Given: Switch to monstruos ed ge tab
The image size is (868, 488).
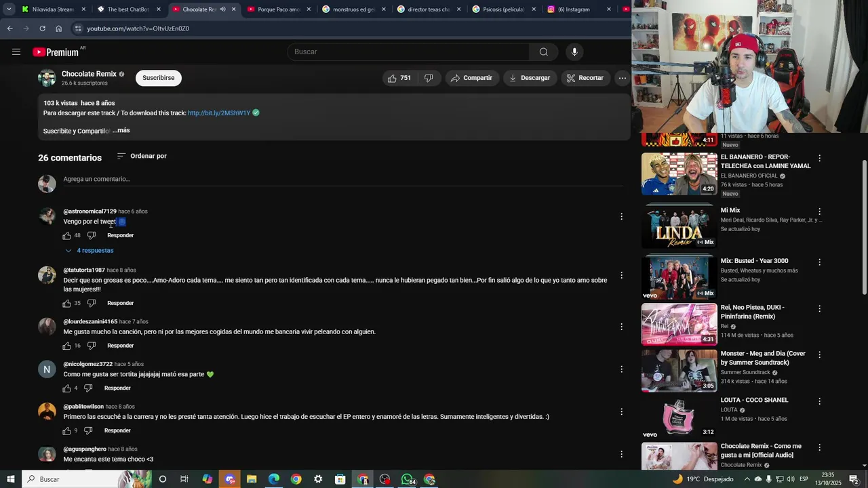Looking at the screenshot, I should [x=354, y=9].
